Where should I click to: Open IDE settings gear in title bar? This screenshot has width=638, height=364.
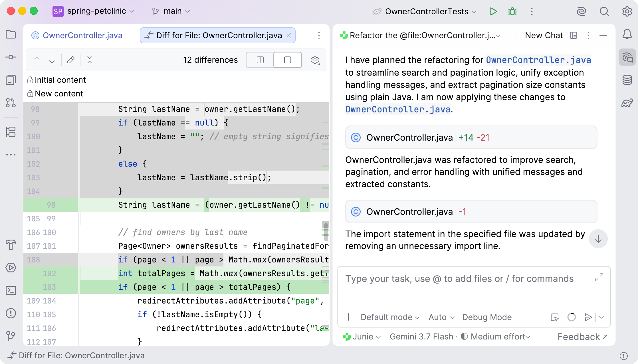(627, 11)
